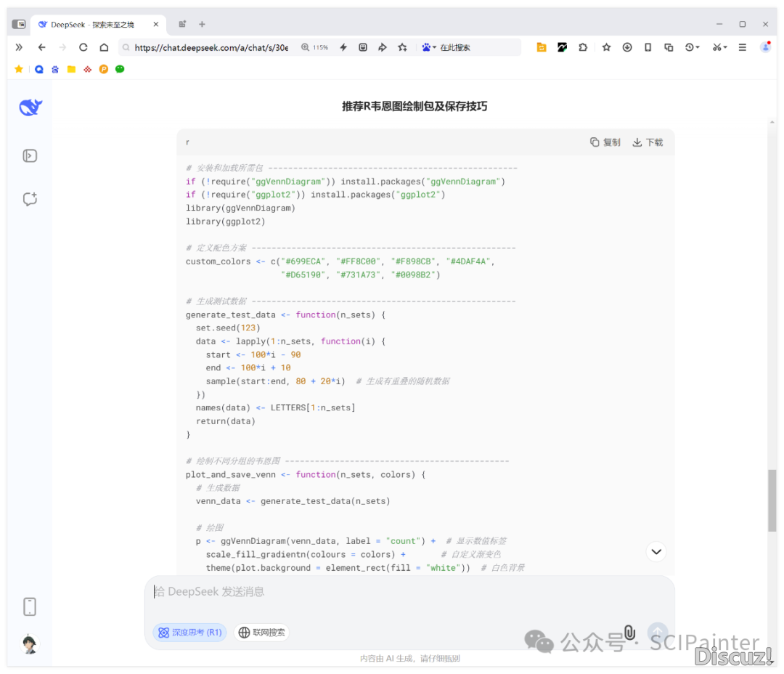Open the extensions puzzle piece icon
This screenshot has height=674, width=784.
pos(583,47)
